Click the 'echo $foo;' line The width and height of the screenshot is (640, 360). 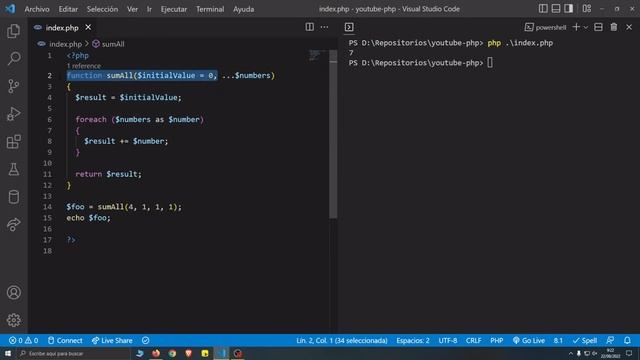[x=88, y=218]
